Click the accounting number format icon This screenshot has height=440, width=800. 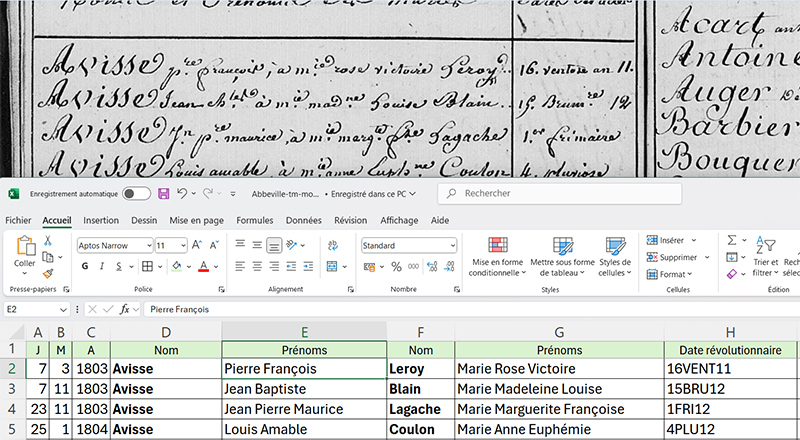pyautogui.click(x=369, y=266)
